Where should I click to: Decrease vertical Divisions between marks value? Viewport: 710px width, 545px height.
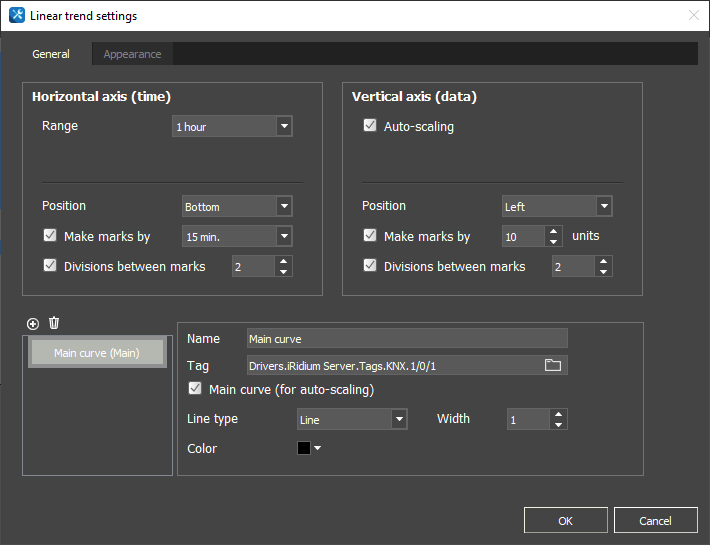click(x=603, y=271)
